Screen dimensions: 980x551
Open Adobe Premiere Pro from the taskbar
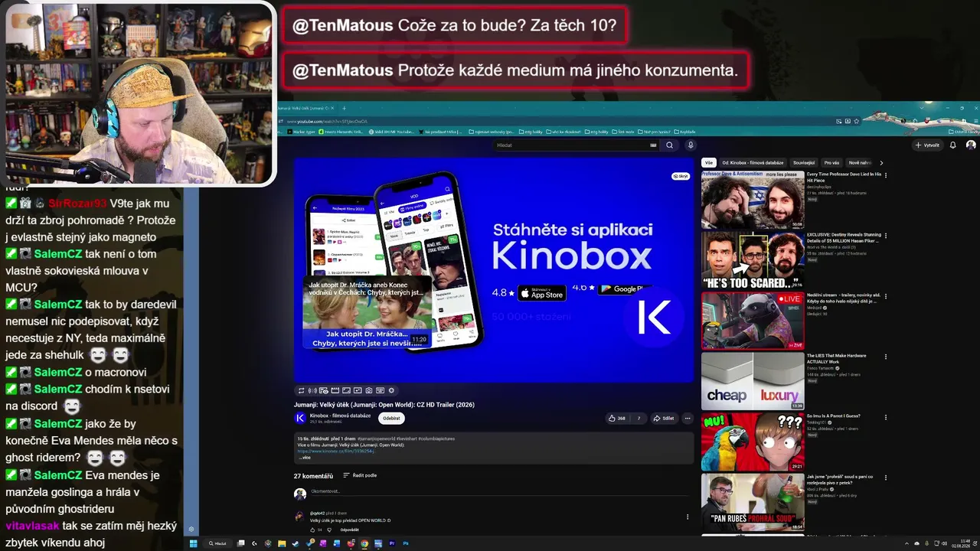[x=392, y=543]
